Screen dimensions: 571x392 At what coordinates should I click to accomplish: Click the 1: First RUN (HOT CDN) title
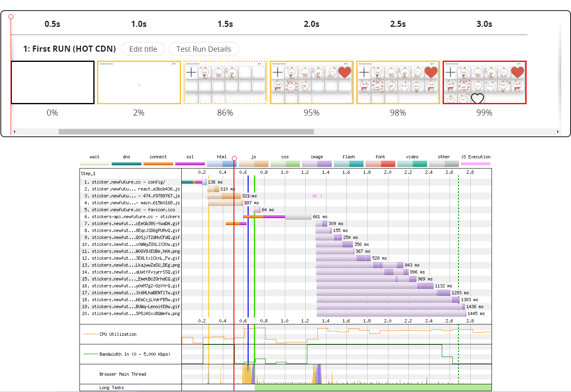point(69,49)
